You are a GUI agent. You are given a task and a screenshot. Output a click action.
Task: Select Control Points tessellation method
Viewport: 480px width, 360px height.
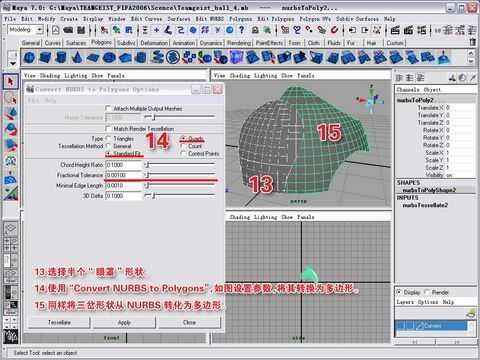[183, 154]
